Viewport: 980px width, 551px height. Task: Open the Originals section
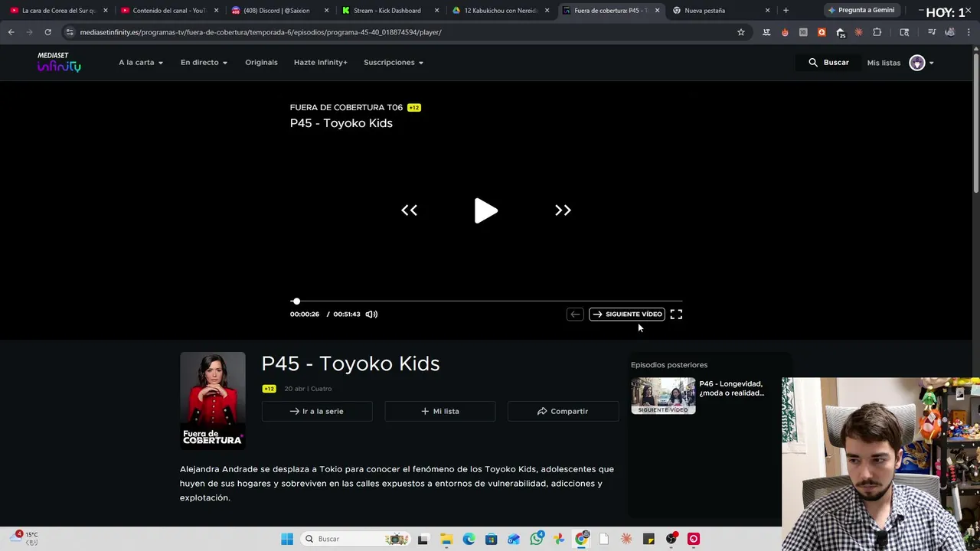click(261, 62)
